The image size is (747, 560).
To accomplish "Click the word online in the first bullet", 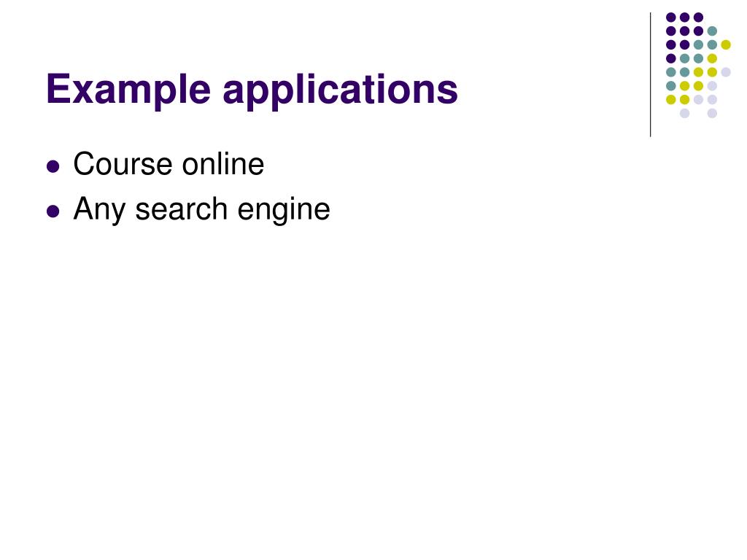I will (x=223, y=164).
